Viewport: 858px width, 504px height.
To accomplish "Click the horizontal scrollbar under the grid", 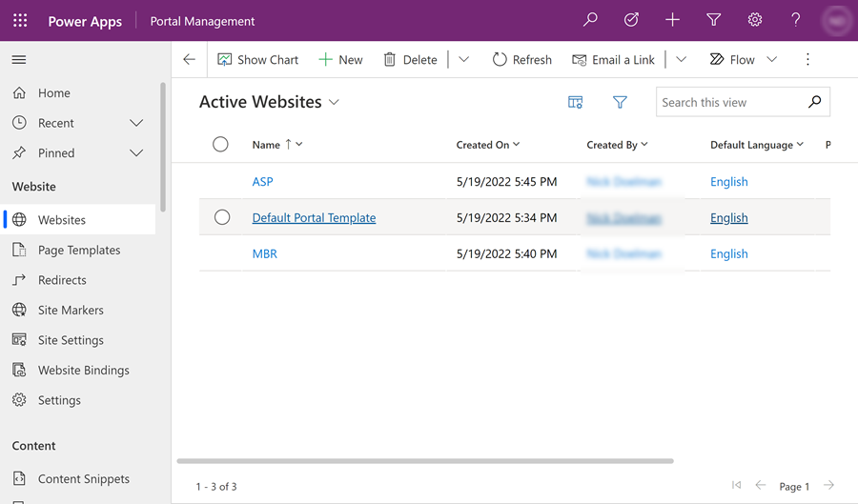I will (x=425, y=461).
